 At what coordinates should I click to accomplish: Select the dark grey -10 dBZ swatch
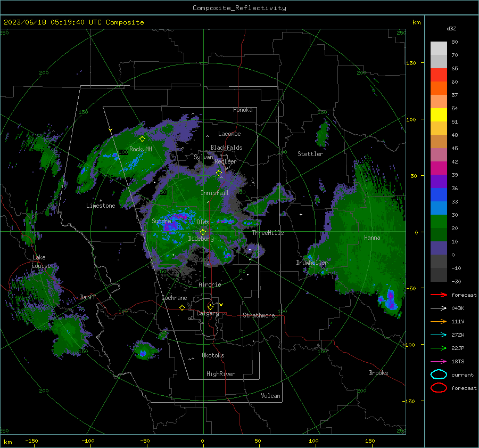(439, 275)
